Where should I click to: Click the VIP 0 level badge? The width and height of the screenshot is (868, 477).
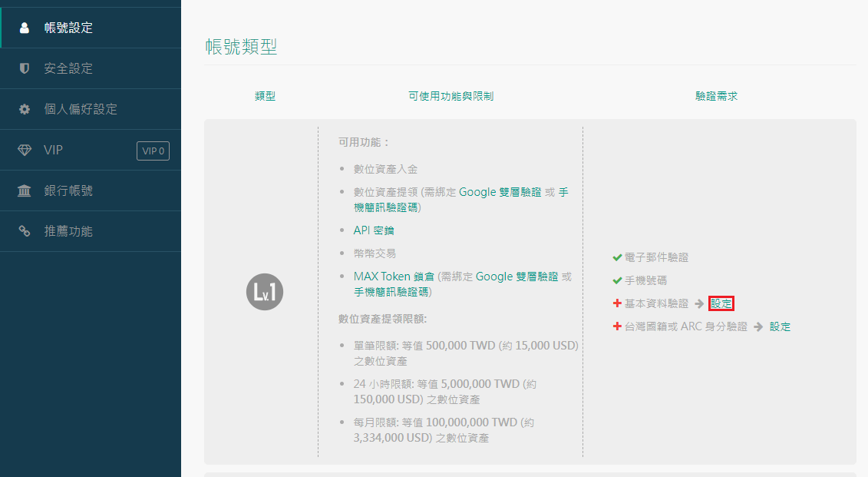153,151
